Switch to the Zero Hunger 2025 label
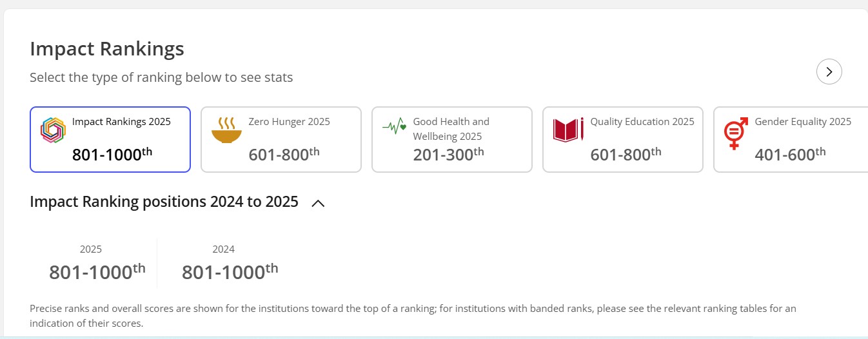Screen dimensions: 868x339 coord(289,122)
